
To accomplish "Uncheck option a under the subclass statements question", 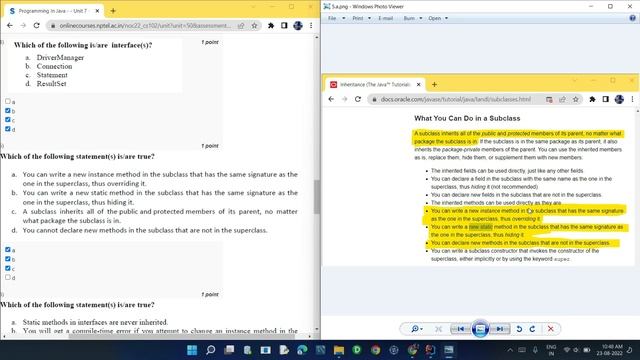I will tap(8, 249).
